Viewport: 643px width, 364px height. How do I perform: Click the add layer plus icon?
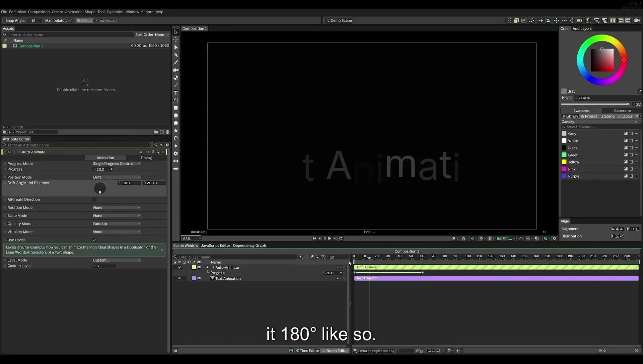tap(301, 257)
